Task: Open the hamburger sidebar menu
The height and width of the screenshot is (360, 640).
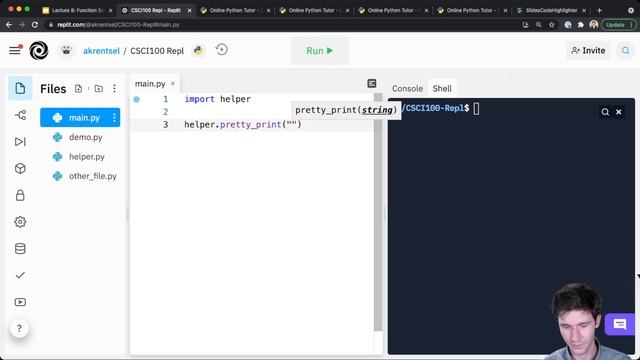Action: point(15,50)
